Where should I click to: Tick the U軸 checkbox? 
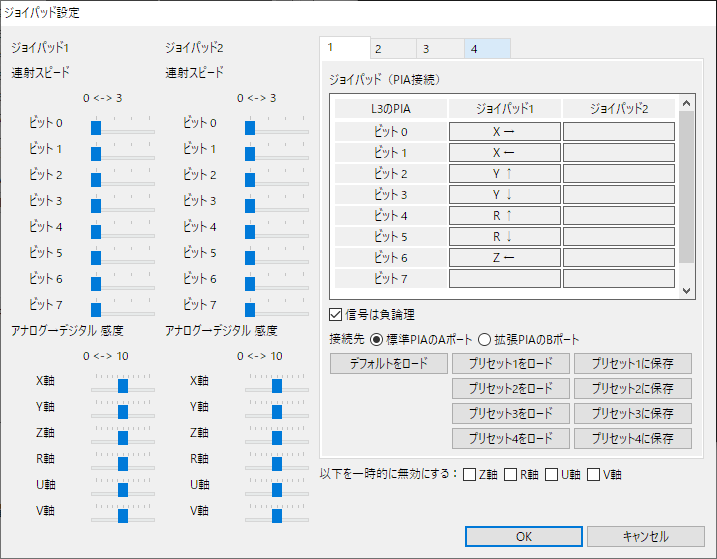click(x=552, y=474)
